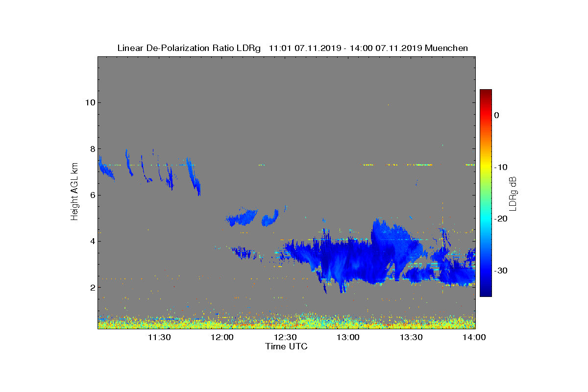The width and height of the screenshot is (588, 392).
Task: Click the colorbar value 0
Action: (496, 115)
